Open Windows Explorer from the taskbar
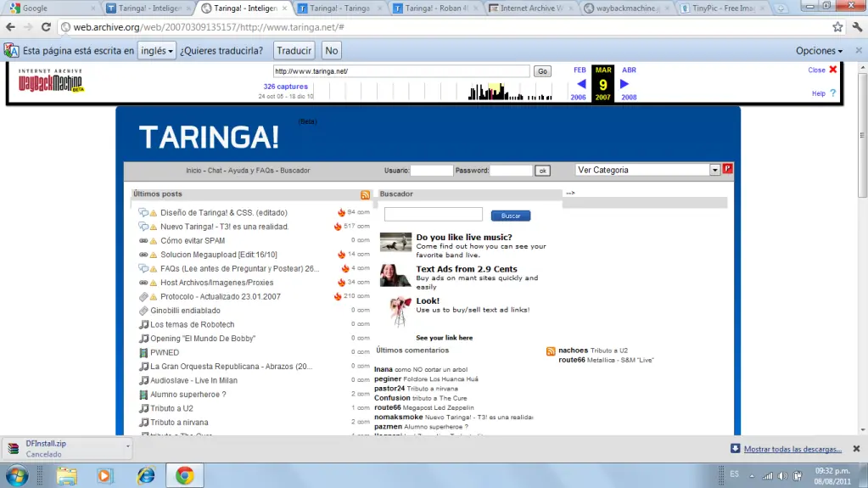The width and height of the screenshot is (868, 488). click(x=66, y=476)
